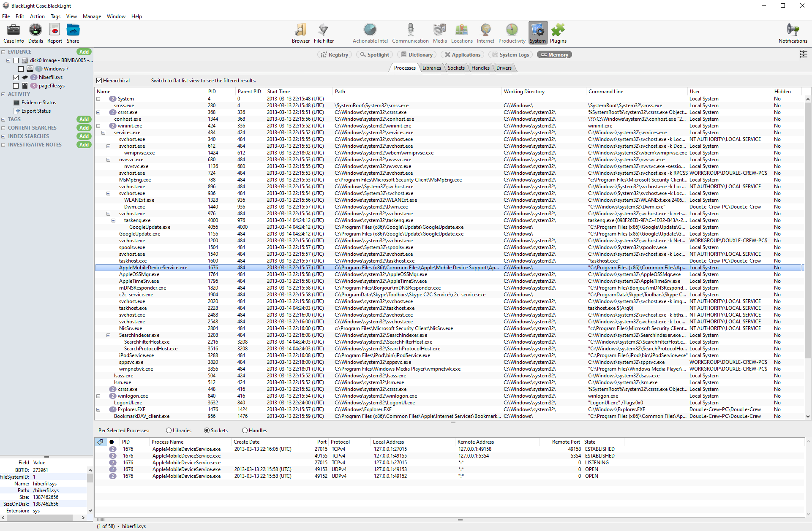
Task: Collapse the SearchIndexer.exe process node
Action: (x=108, y=335)
